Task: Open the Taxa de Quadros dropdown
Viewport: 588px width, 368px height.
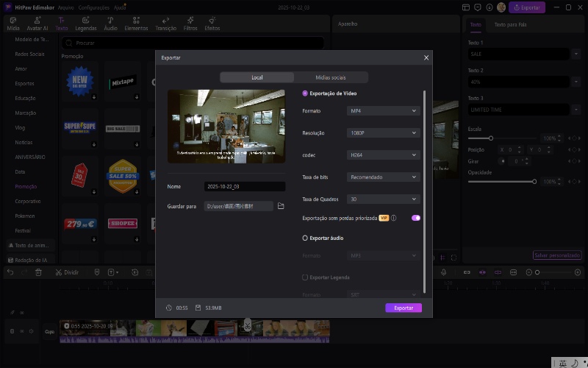Action: (383, 199)
